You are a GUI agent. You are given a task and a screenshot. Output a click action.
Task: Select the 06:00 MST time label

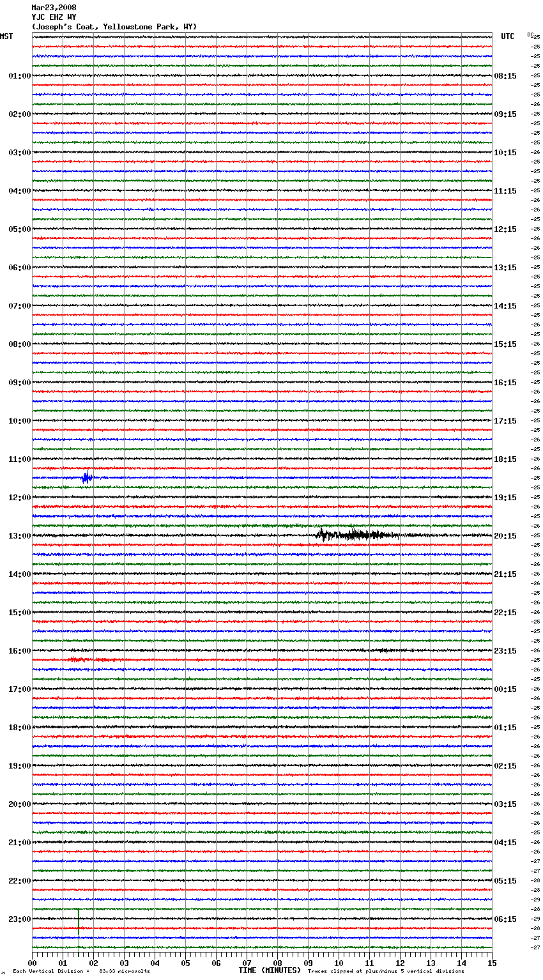point(20,268)
